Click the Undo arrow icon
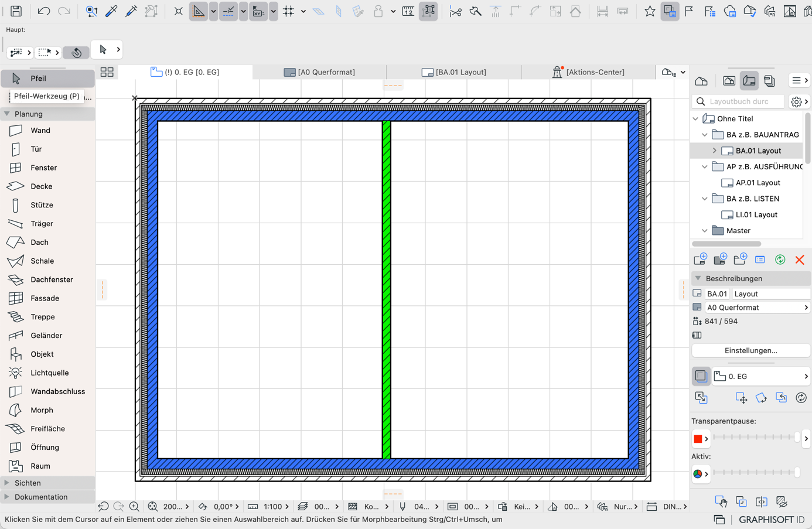812x529 pixels. 43,11
